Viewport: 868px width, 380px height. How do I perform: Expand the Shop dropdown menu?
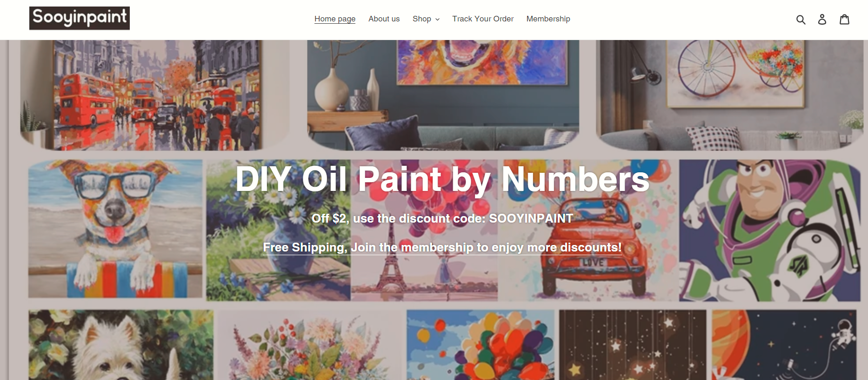(x=426, y=19)
